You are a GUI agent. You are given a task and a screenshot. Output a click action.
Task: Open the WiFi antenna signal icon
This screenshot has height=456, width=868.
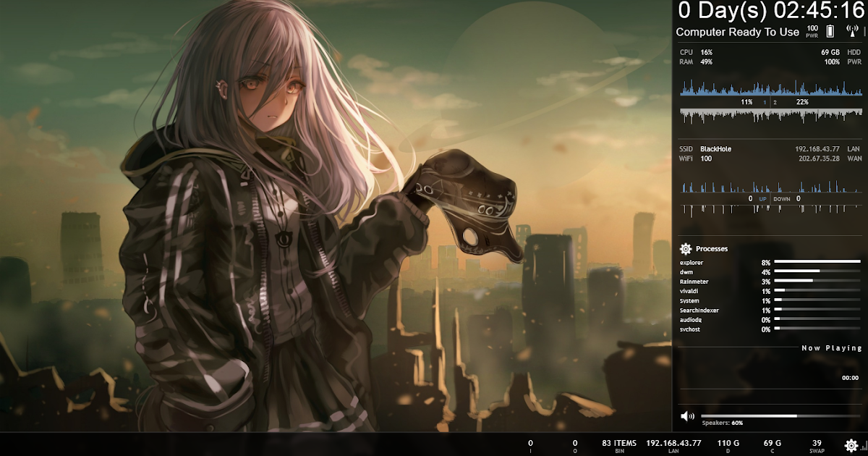[x=852, y=30]
